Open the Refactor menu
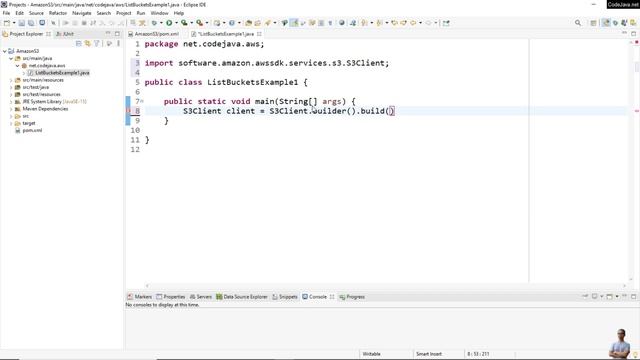The height and width of the screenshot is (360, 640). coord(58,13)
